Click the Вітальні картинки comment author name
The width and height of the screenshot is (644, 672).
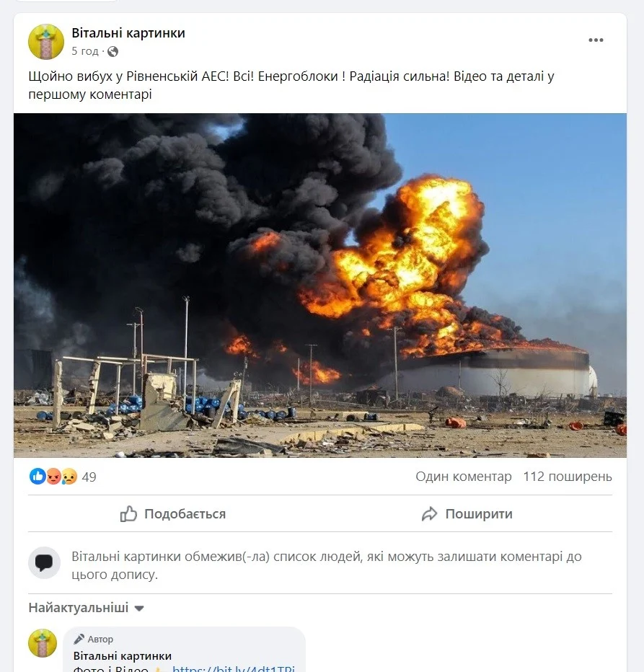pyautogui.click(x=123, y=655)
